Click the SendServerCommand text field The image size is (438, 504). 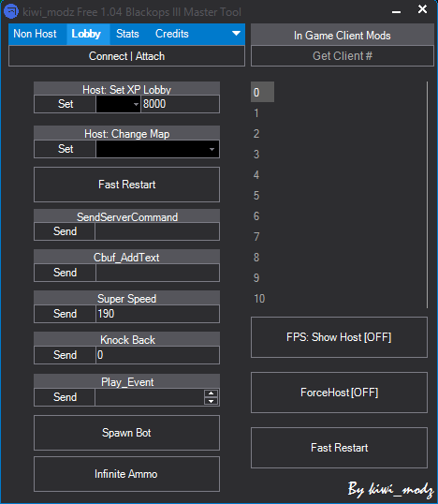tap(157, 231)
